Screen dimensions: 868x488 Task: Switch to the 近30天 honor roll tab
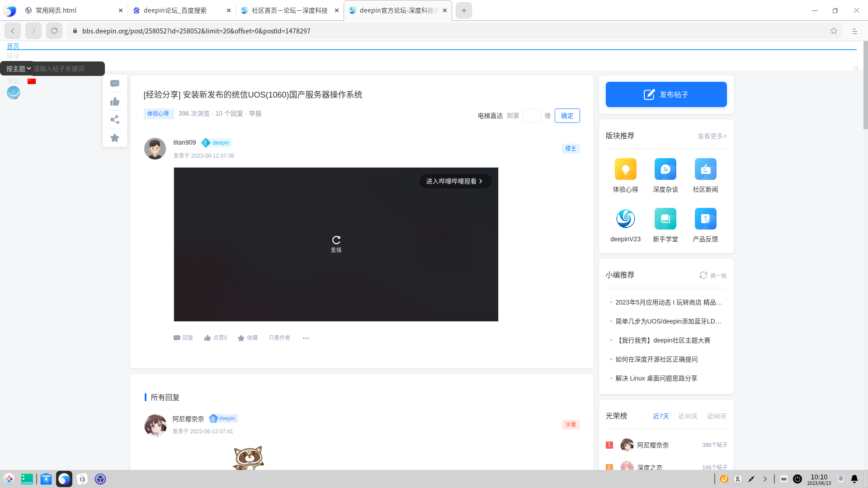click(688, 416)
